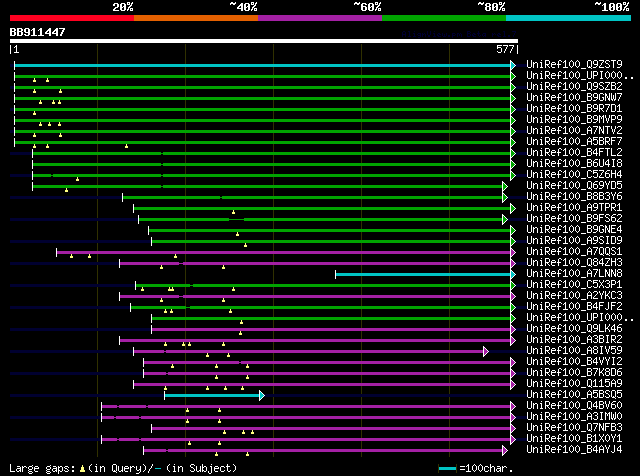Click the arrowhead ending the B4AYJ4 alignment
Image resolution: width=640 pixels, height=476 pixels.
coord(505,451)
